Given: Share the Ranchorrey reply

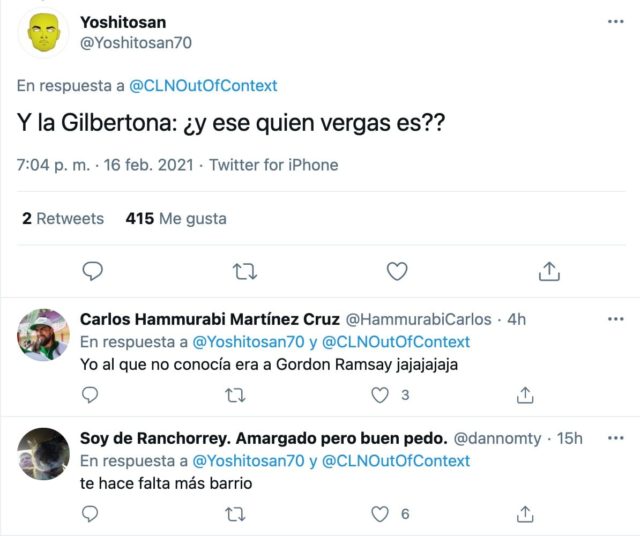Looking at the screenshot, I should tap(525, 514).
